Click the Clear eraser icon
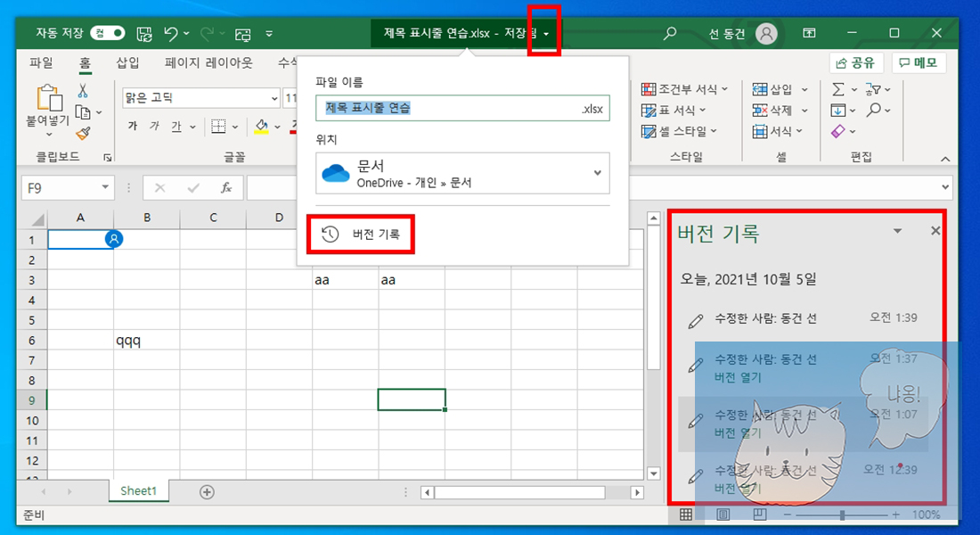This screenshot has height=535, width=980. click(x=837, y=131)
